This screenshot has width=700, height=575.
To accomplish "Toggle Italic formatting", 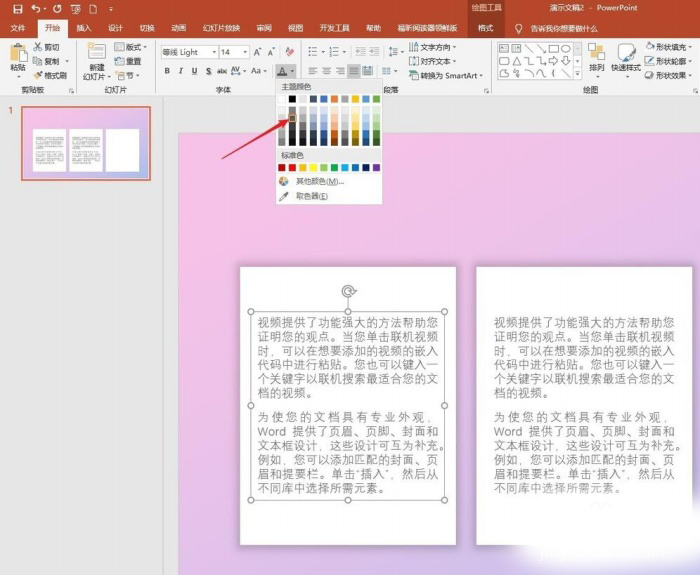I will (x=181, y=71).
